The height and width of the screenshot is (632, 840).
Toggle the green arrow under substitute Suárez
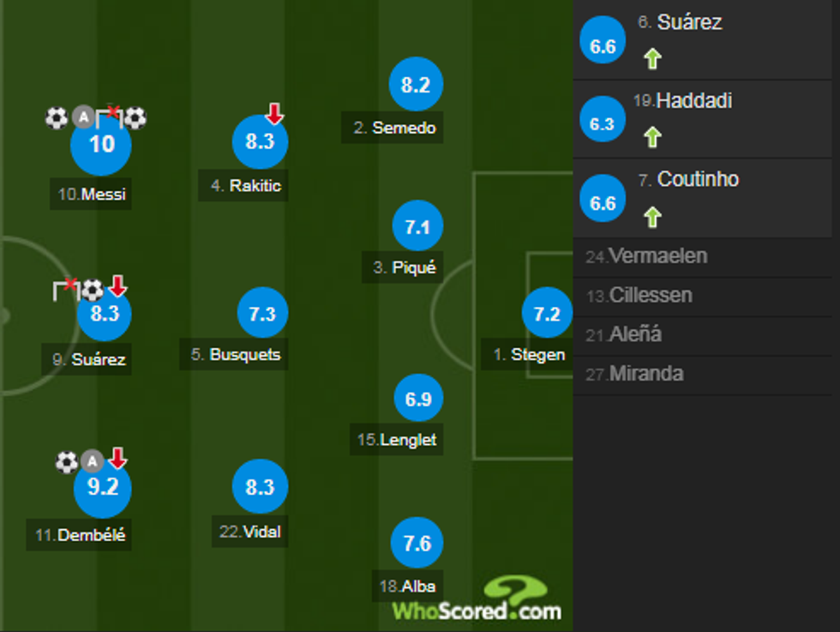coord(653,57)
